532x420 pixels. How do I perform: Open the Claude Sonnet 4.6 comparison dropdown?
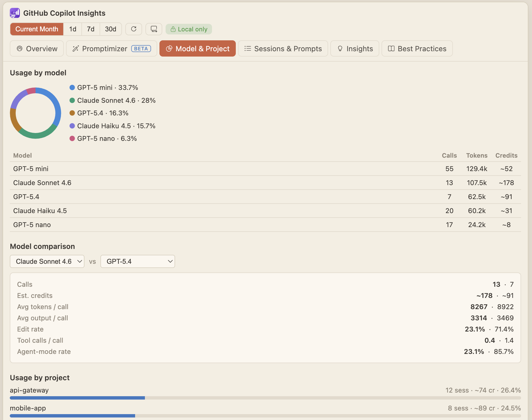point(47,261)
